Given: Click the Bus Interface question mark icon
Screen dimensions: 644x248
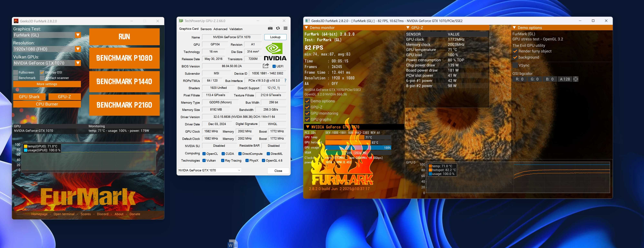Looking at the screenshot, I should coord(285,80).
